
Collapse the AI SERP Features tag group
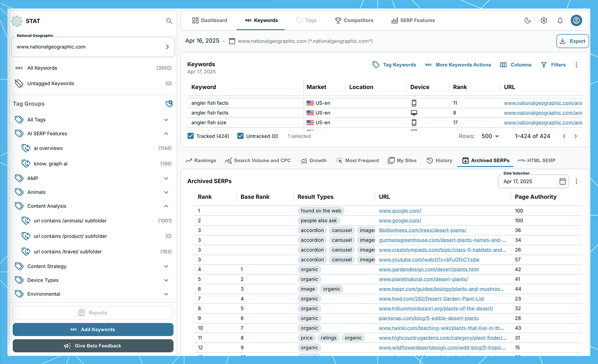166,133
